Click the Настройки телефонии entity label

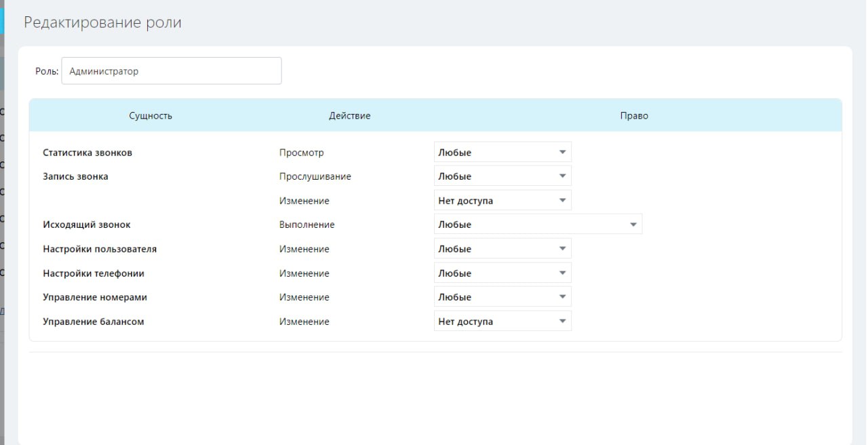tap(94, 273)
